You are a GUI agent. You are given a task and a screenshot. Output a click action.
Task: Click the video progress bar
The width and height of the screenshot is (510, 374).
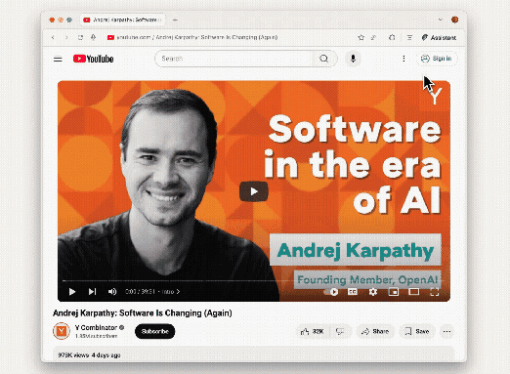(254, 281)
